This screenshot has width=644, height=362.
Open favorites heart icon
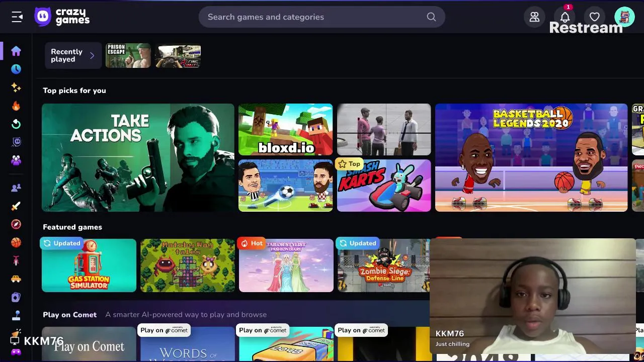(595, 17)
